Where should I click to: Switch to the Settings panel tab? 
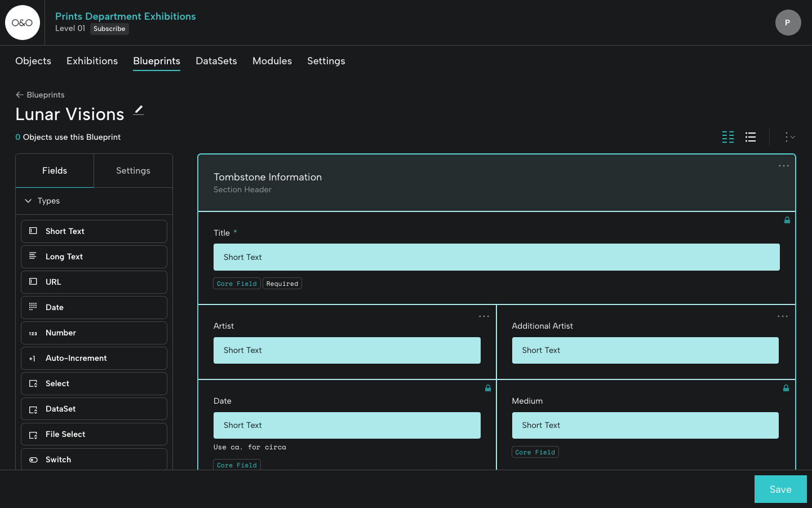pos(133,171)
